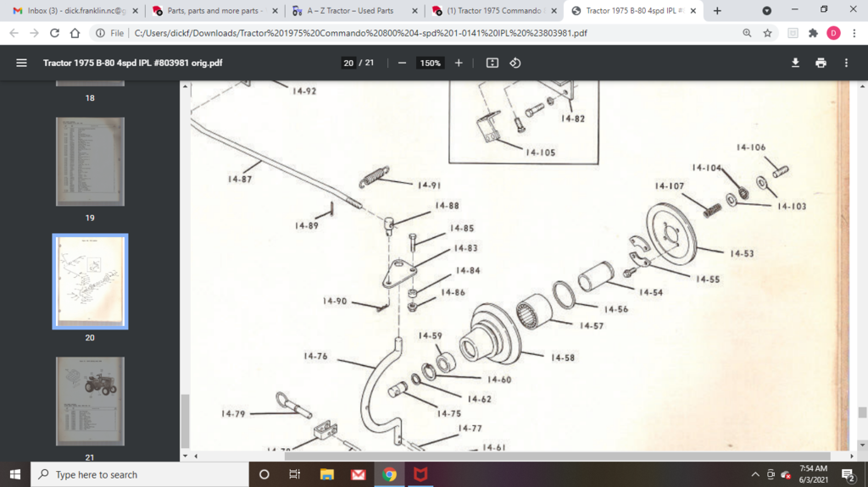Click the 150% zoom level field
868x487 pixels.
(430, 63)
